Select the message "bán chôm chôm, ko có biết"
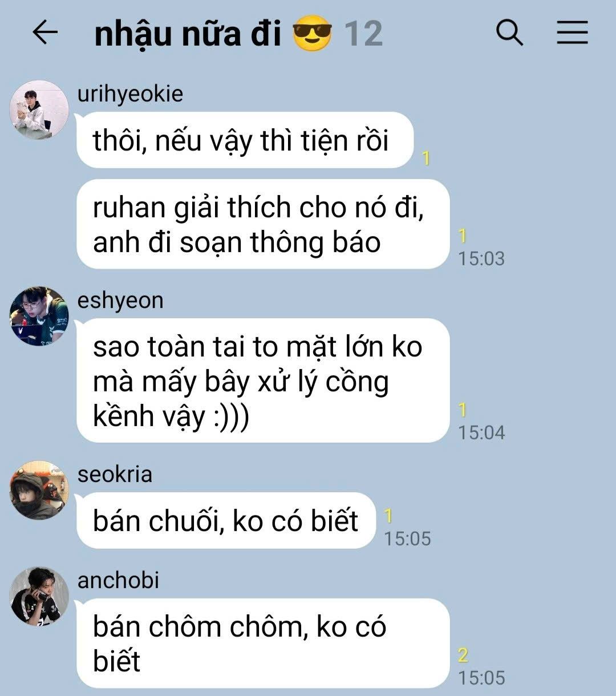The height and width of the screenshot is (696, 616). pyautogui.click(x=263, y=644)
